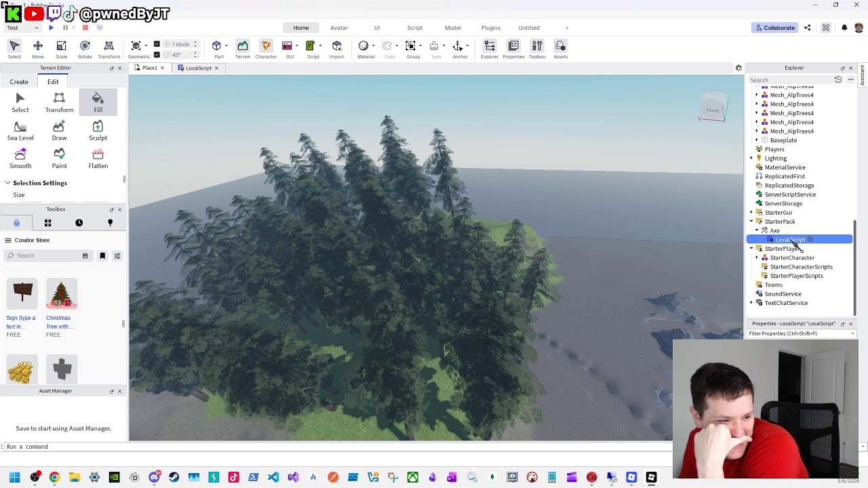
Task: Click the Collaborate button
Action: (x=774, y=28)
